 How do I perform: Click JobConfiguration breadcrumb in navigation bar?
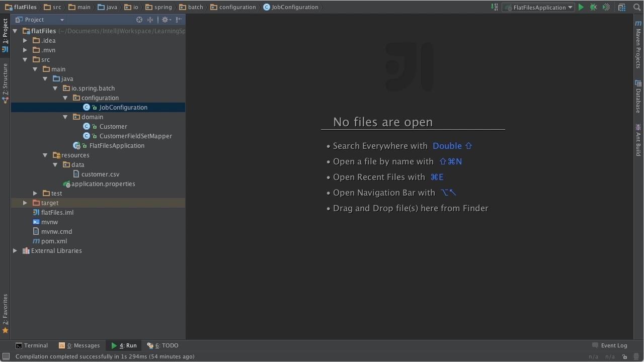[x=291, y=7]
